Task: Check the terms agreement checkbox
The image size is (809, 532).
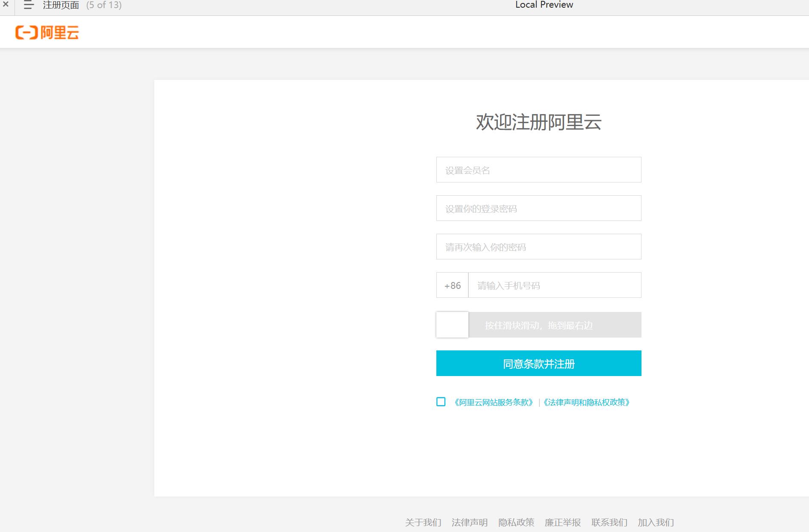Action: click(441, 402)
